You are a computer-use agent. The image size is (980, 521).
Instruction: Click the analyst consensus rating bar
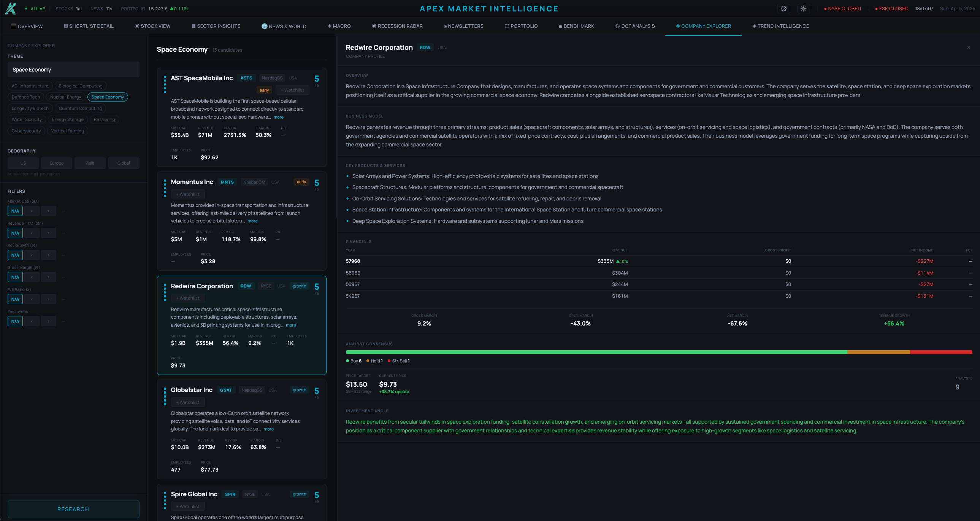point(659,352)
